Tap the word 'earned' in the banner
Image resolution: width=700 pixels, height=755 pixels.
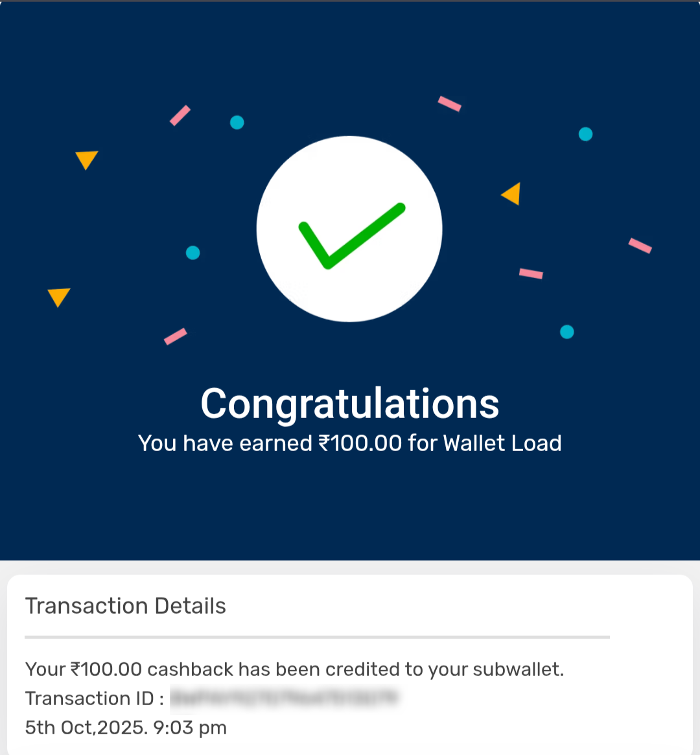point(275,443)
